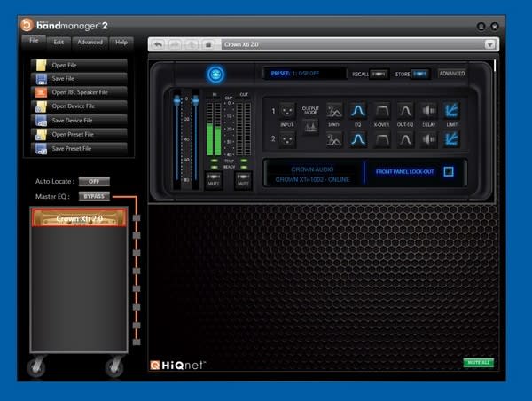Click the CROWN XTi-1002 - ONLINE status text
532x401 pixels.
(x=312, y=179)
